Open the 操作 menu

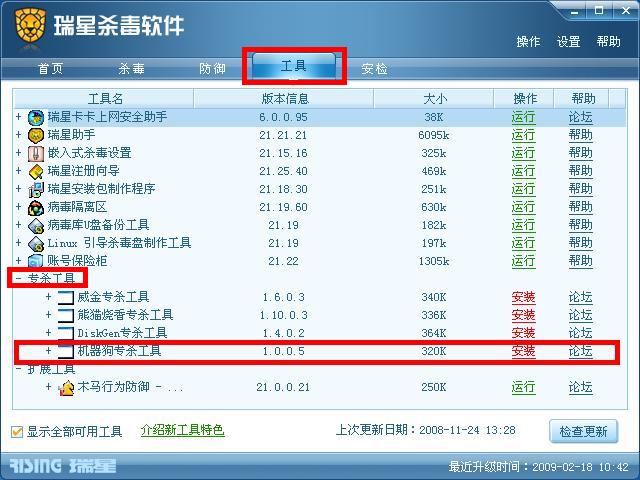(x=528, y=42)
